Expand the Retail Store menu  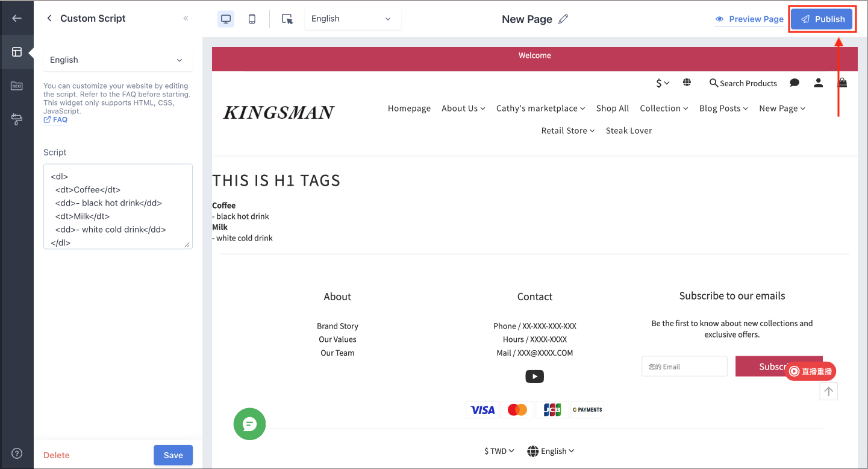[567, 131]
